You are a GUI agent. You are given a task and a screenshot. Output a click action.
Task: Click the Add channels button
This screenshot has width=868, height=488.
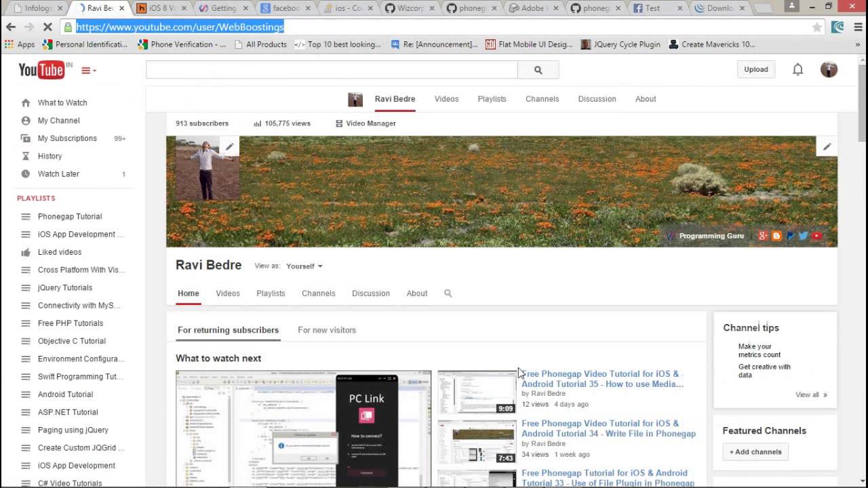[x=755, y=452]
